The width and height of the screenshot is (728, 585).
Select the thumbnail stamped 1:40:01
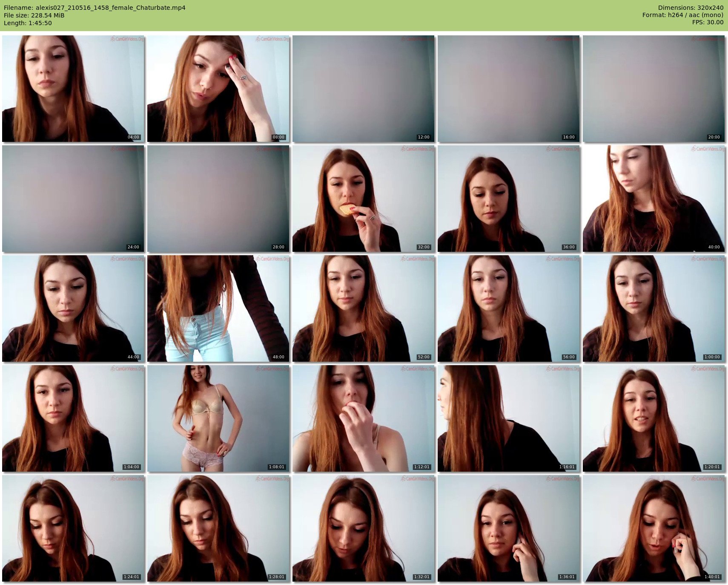coord(654,528)
